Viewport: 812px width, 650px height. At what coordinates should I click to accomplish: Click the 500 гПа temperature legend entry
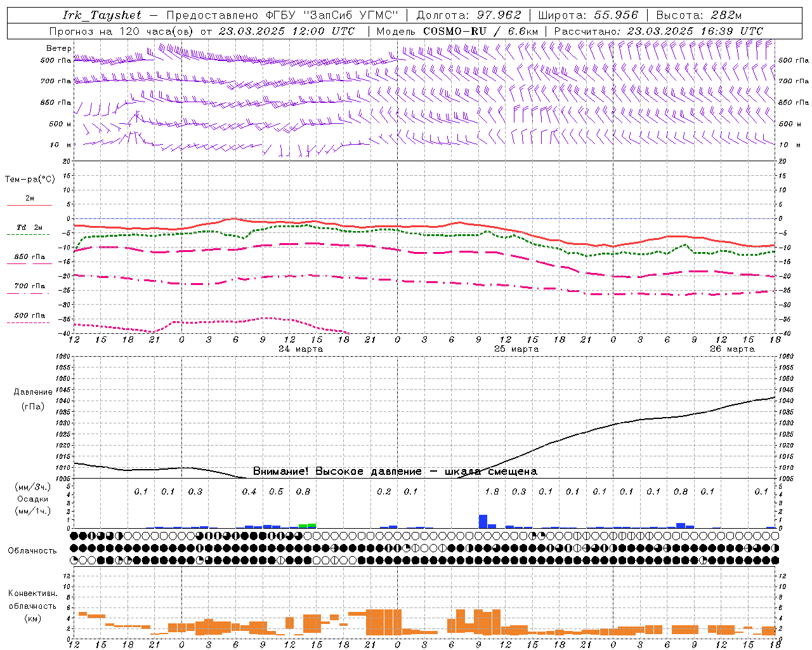(30, 315)
